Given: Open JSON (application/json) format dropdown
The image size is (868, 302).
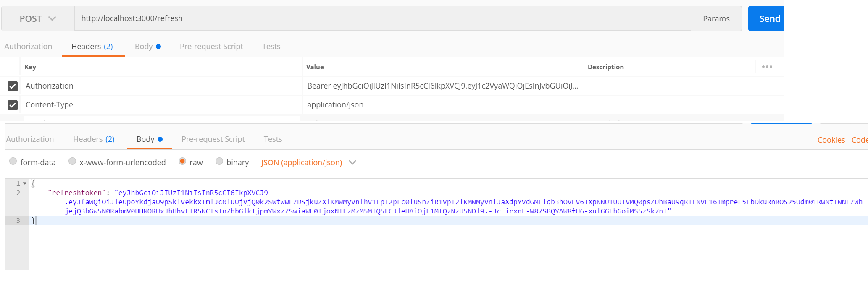Looking at the screenshot, I should (x=308, y=163).
